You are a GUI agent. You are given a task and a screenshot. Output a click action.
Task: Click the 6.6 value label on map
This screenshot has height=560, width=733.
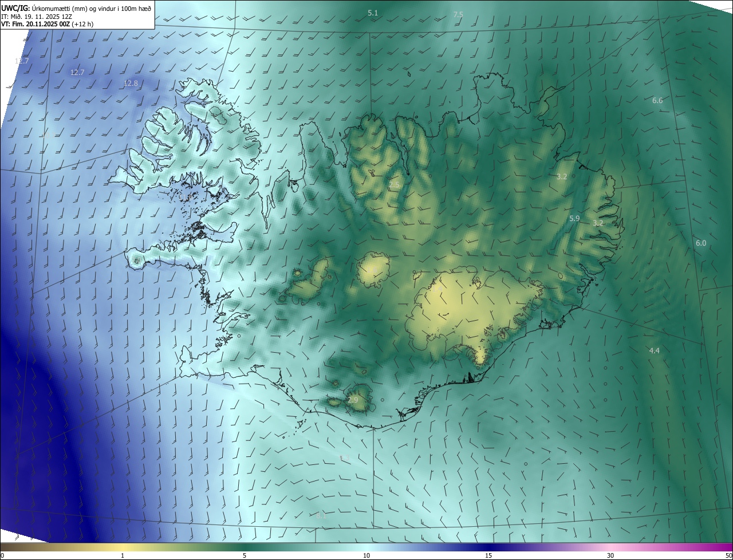(x=657, y=101)
